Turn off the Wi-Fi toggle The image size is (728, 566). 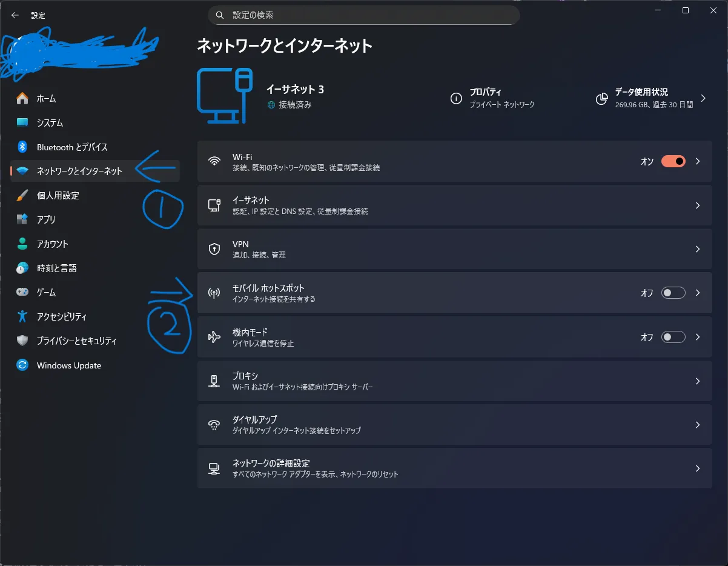click(672, 161)
